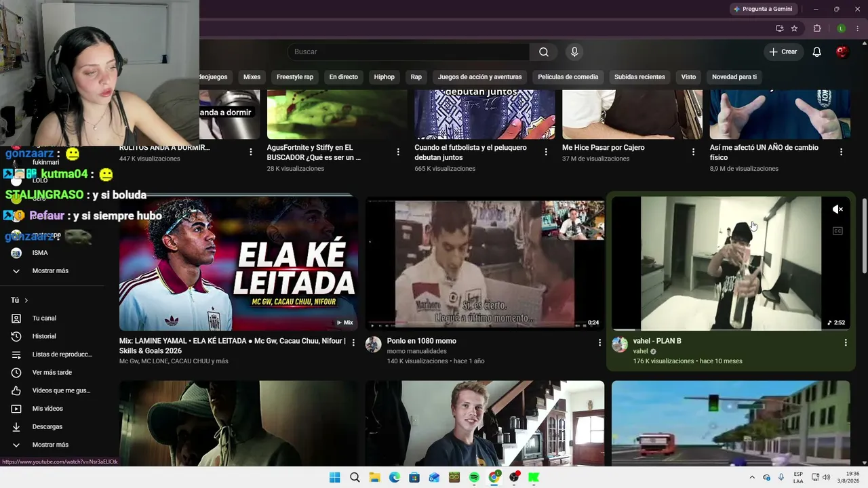Open options for RULITOS ANDA A DORMIR video
This screenshot has height=488, width=868.
click(x=251, y=152)
